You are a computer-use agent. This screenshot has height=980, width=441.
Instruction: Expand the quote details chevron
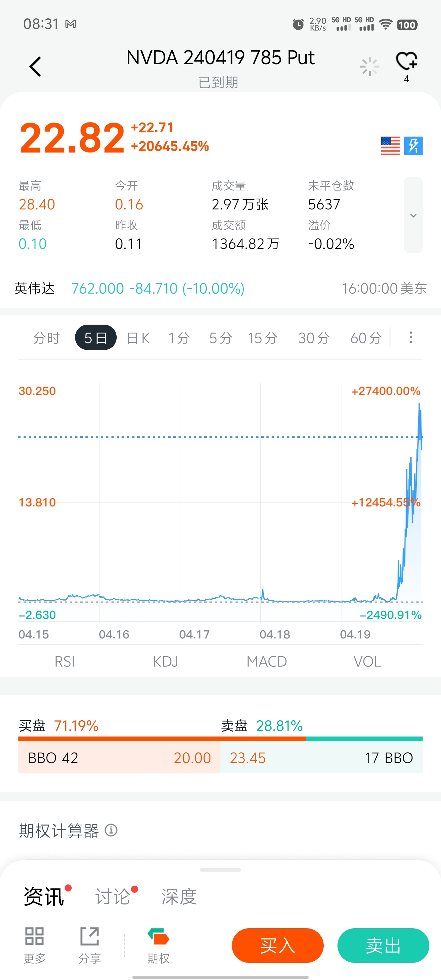pos(413,215)
